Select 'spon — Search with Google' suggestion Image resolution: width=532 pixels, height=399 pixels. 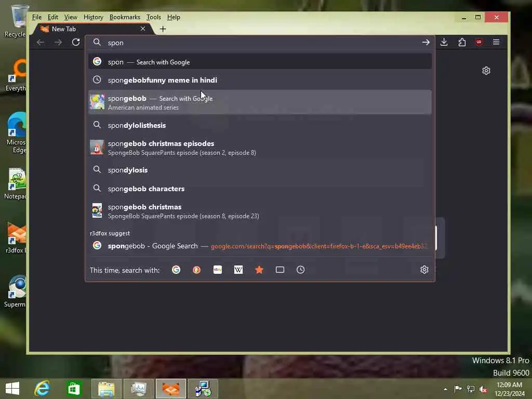pos(260,62)
